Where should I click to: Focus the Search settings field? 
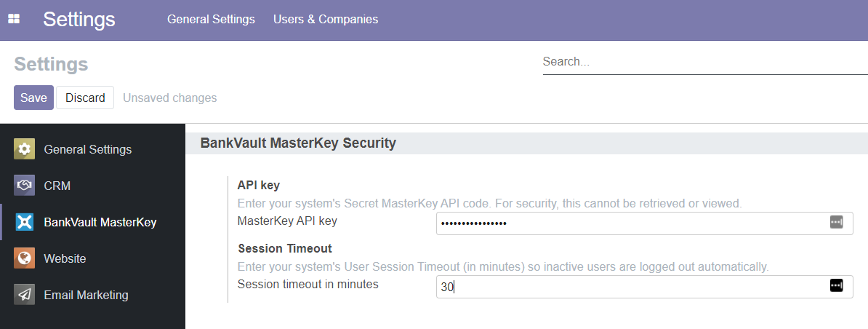pos(704,62)
